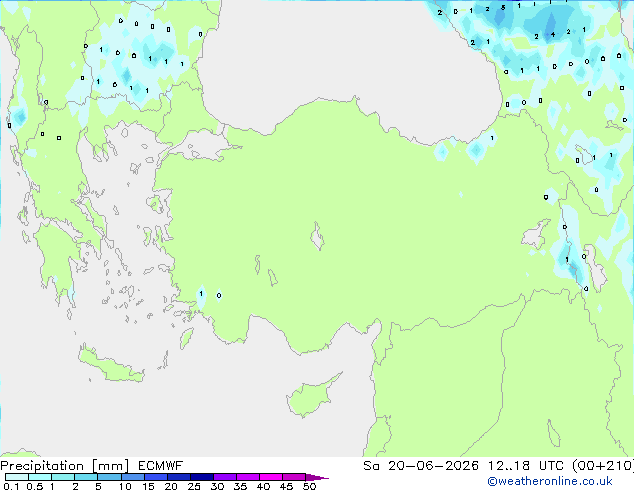Image resolution: width=634 pixels, height=490 pixels.
Task: Click the '10' legend scale label
Action: (x=125, y=486)
